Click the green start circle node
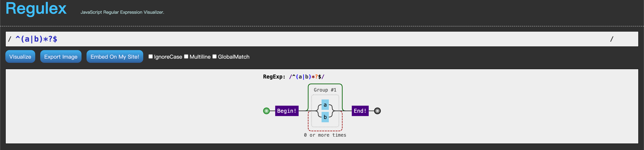 coord(266,111)
